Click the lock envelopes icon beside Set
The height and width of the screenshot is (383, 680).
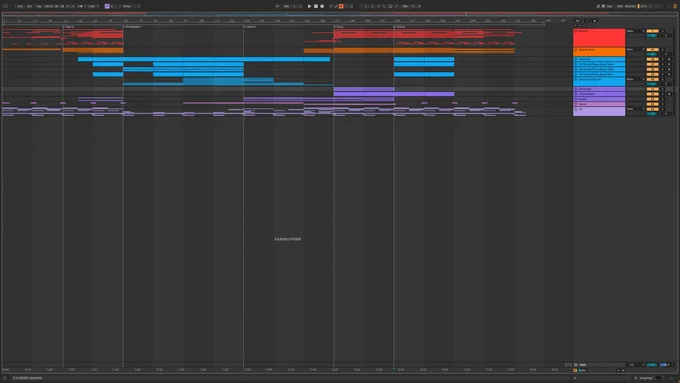587,20
